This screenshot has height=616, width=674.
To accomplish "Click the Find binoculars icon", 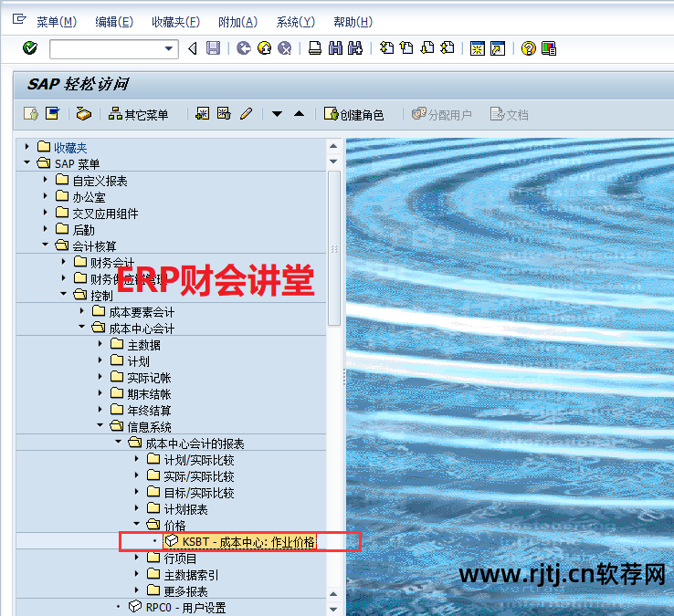I will pyautogui.click(x=335, y=48).
